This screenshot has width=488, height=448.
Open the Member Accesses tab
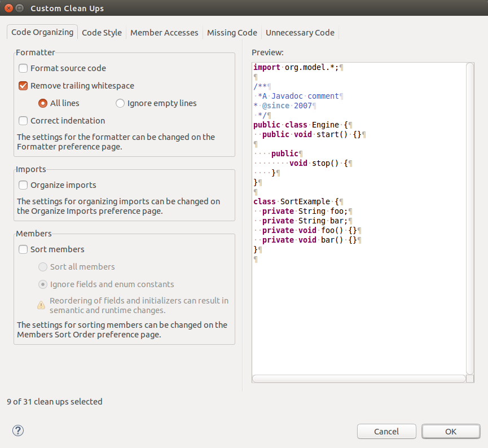(164, 33)
